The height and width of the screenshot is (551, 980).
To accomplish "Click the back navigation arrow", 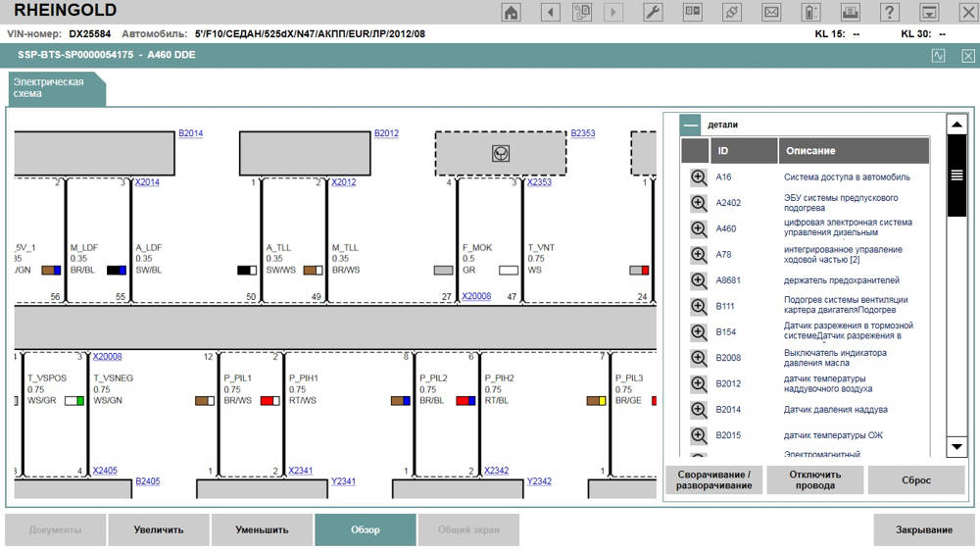I will [x=550, y=12].
